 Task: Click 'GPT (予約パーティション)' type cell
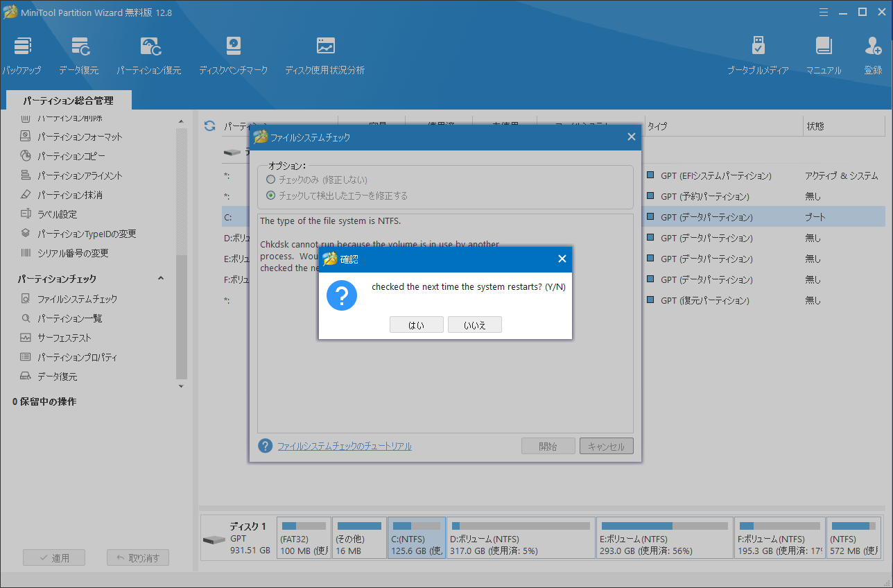point(704,196)
